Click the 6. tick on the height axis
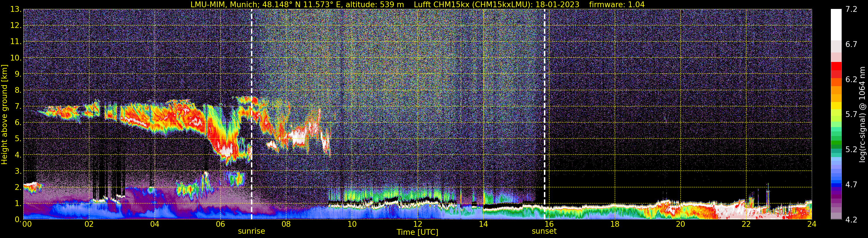 coord(18,122)
